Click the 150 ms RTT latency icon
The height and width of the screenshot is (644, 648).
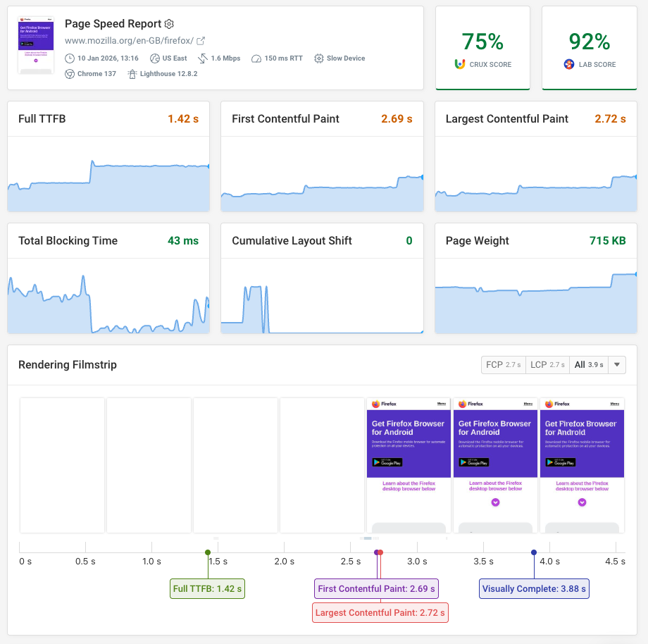click(x=255, y=58)
